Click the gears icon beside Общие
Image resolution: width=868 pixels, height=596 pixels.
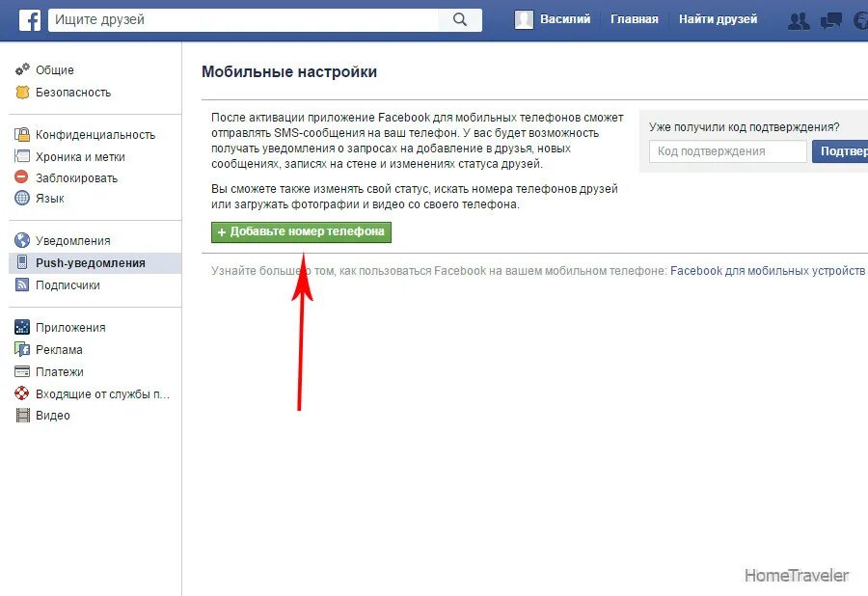(22, 69)
